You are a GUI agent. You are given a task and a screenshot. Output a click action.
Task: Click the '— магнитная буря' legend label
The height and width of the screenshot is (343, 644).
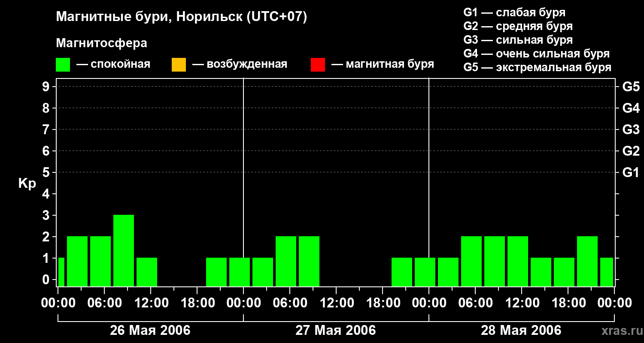[383, 65]
